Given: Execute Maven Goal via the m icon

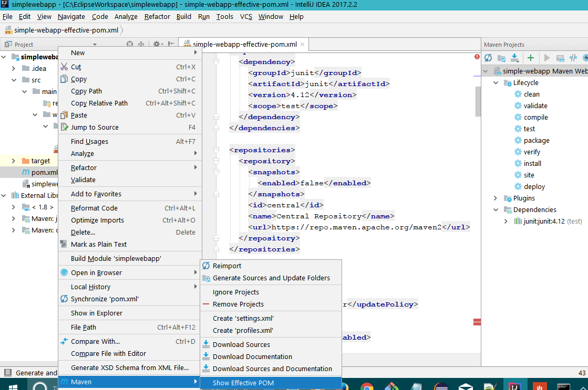Looking at the screenshot, I should tap(561, 58).
